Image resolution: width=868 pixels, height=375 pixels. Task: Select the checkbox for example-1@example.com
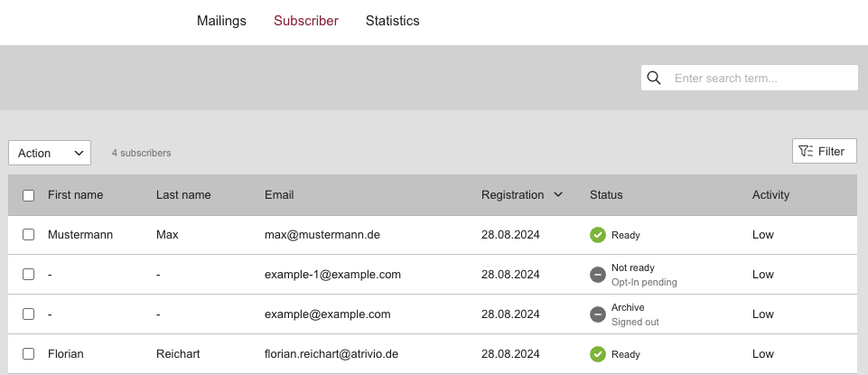tap(28, 275)
